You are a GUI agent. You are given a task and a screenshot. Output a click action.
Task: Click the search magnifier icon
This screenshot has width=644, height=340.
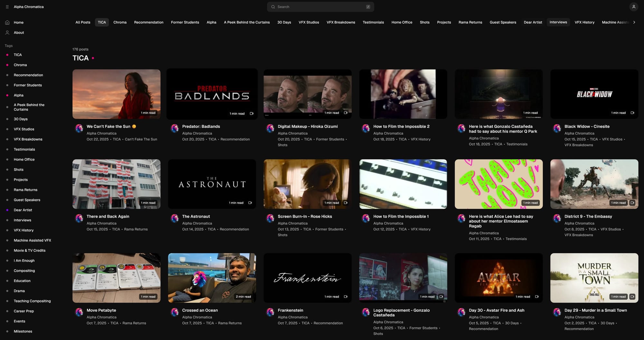click(273, 7)
